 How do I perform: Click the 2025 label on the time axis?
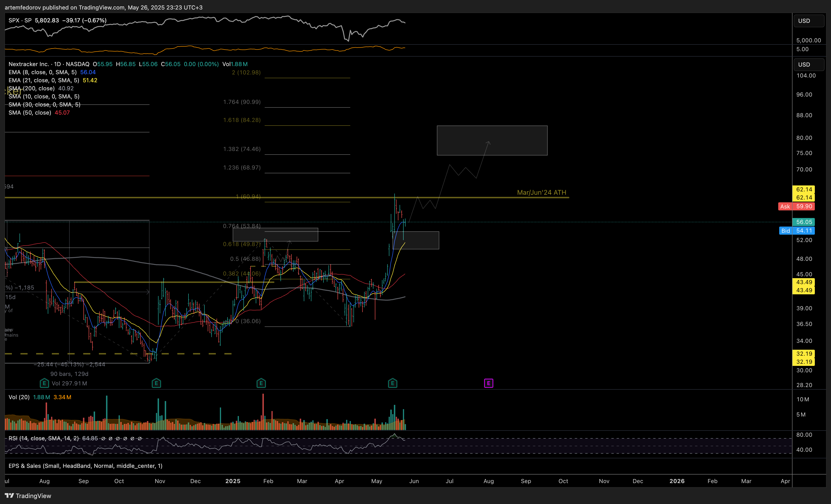(233, 481)
